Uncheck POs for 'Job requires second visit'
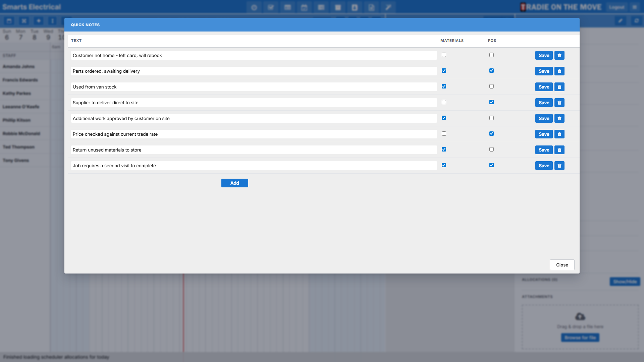This screenshot has height=362, width=644. (x=491, y=165)
